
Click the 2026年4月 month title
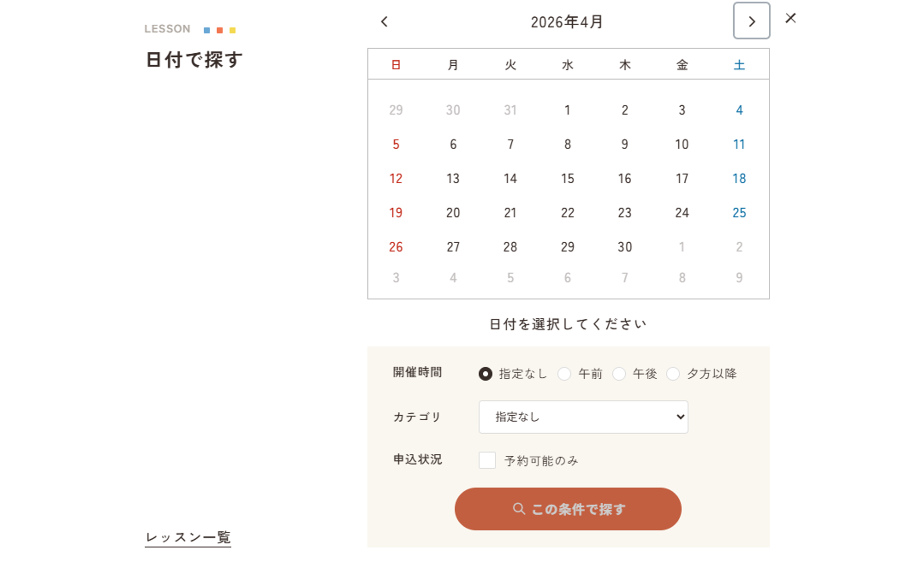point(567,22)
